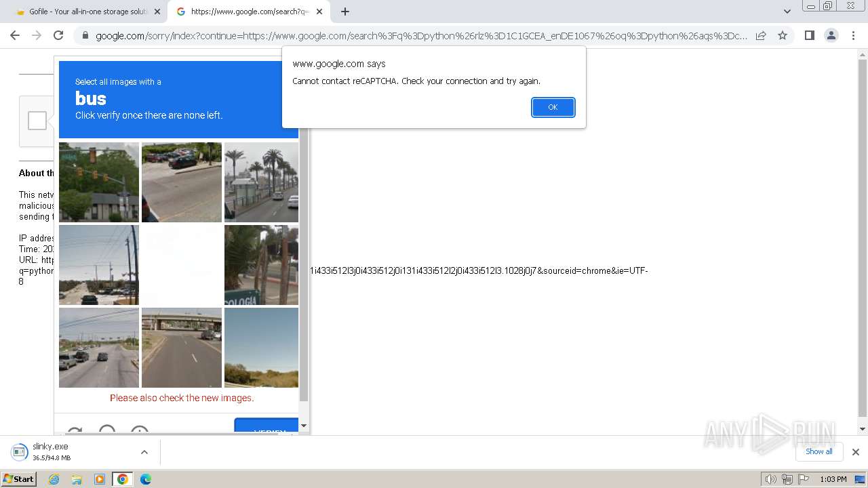The width and height of the screenshot is (868, 488).
Task: Close the Gofile tab
Action: tap(157, 12)
